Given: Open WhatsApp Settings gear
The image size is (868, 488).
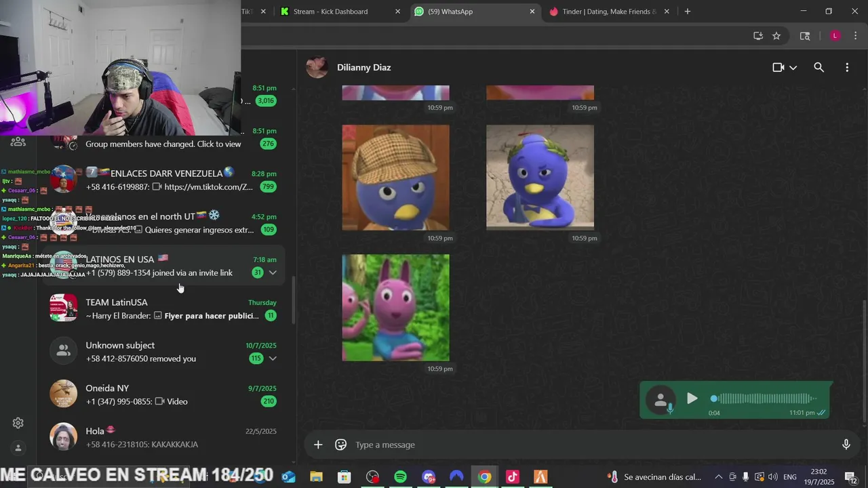Looking at the screenshot, I should 18,423.
